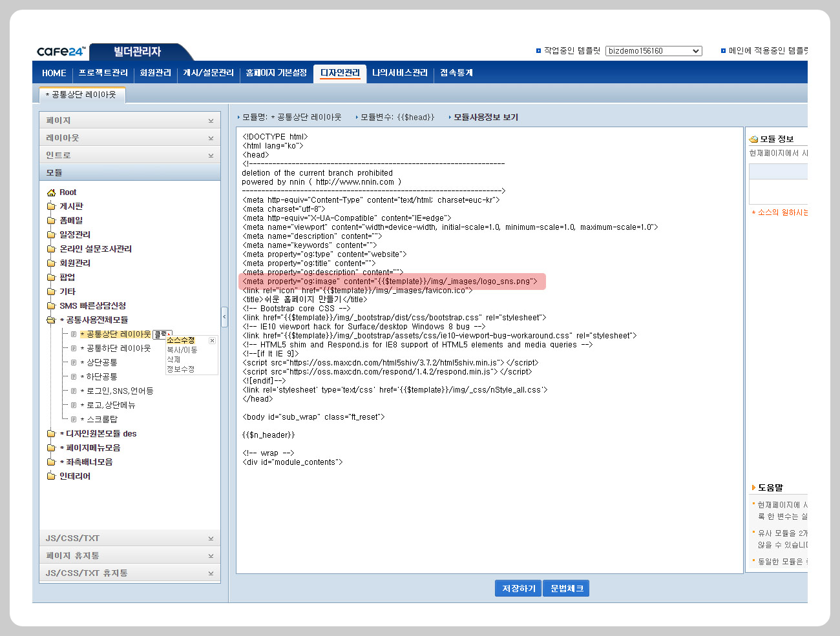
Task: Choose 소스수정 in the popup menu
Action: click(181, 340)
